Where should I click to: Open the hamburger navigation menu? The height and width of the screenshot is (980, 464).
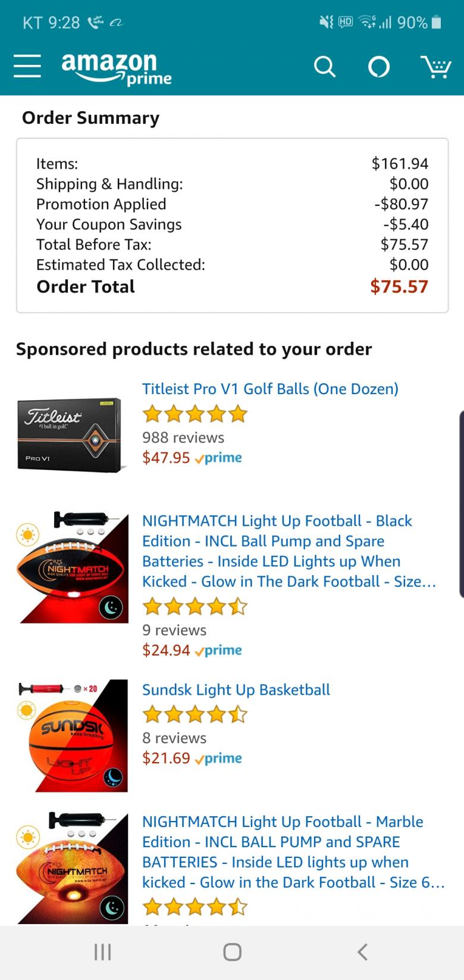(x=27, y=66)
